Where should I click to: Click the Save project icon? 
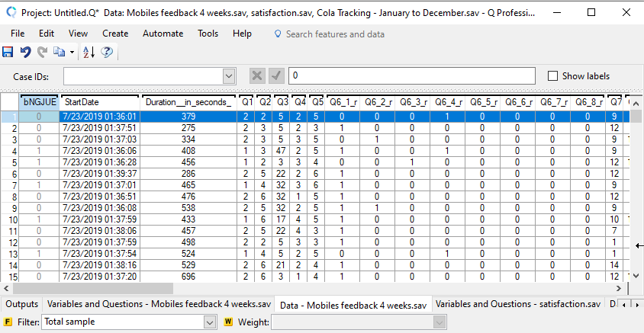tap(8, 52)
